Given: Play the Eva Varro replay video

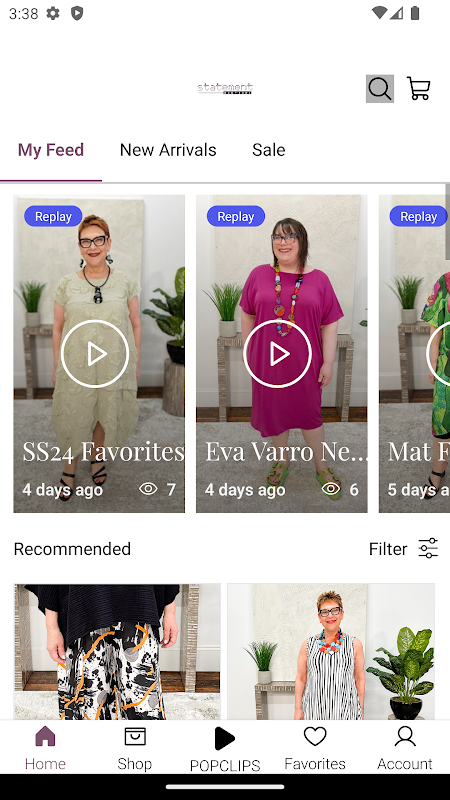Looking at the screenshot, I should click(x=277, y=354).
